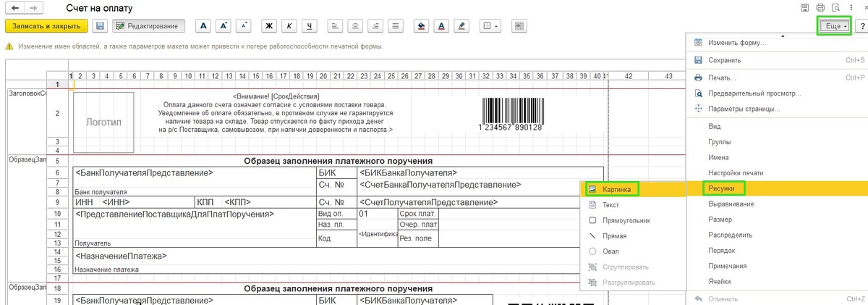Open the cell borders dropdown
This screenshot has height=305, width=868.
pos(490,25)
